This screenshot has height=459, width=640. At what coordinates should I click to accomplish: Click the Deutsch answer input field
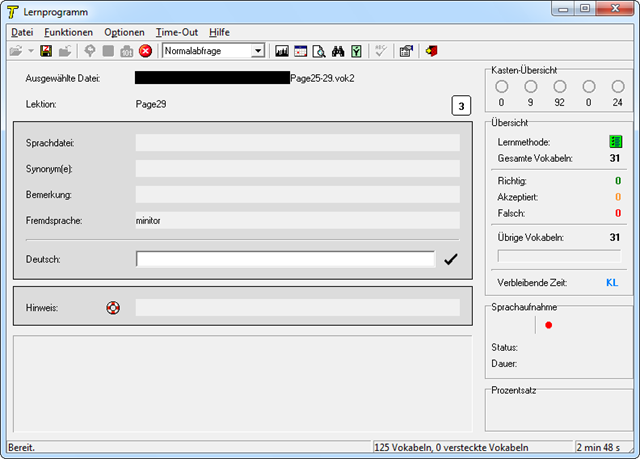coord(285,260)
